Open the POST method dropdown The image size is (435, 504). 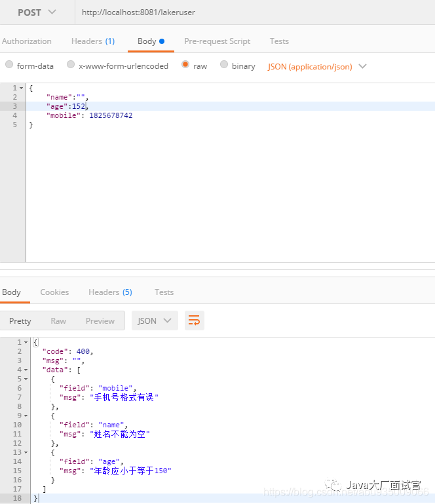pos(37,12)
